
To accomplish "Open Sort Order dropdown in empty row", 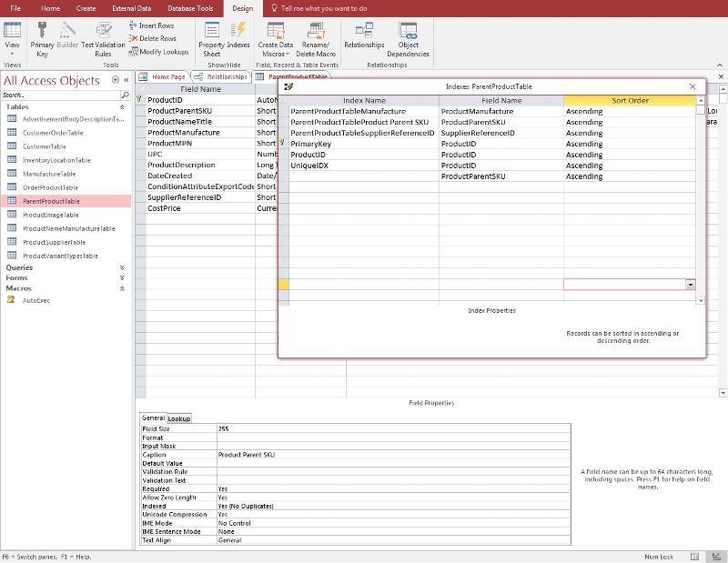I will pos(690,285).
